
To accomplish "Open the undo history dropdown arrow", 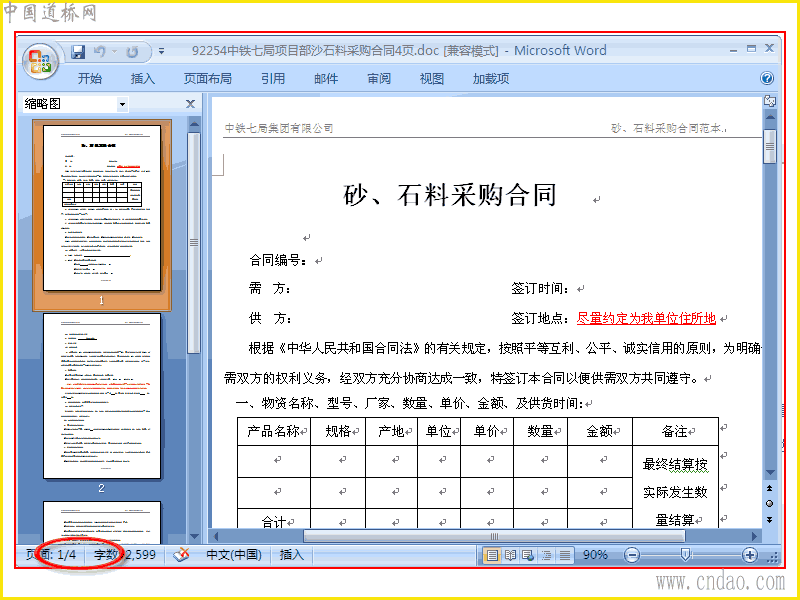I will tap(114, 52).
